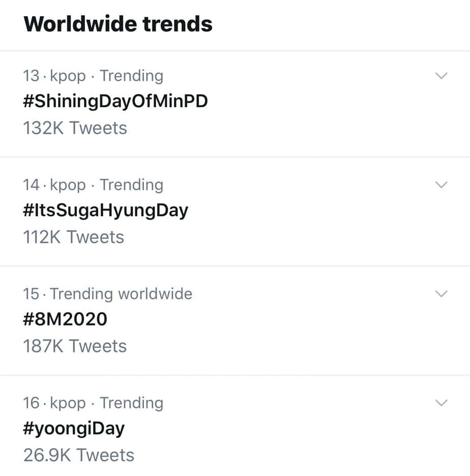Click the "Trending worldwide" label on trend 15
Viewport: 470px width, 476px height.
click(x=121, y=294)
